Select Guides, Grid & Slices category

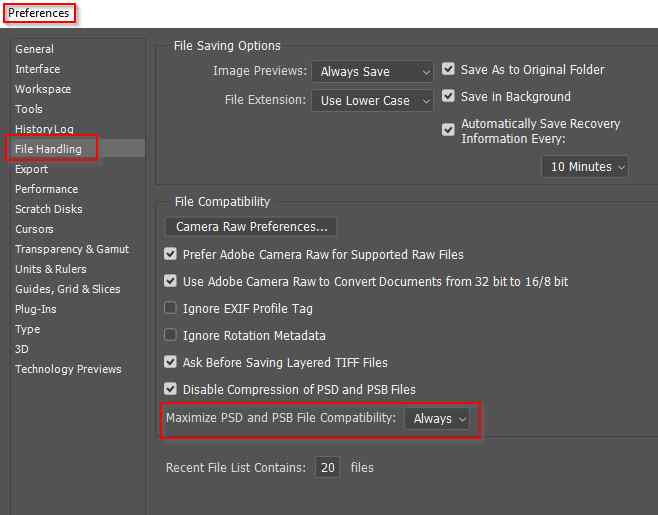point(68,289)
